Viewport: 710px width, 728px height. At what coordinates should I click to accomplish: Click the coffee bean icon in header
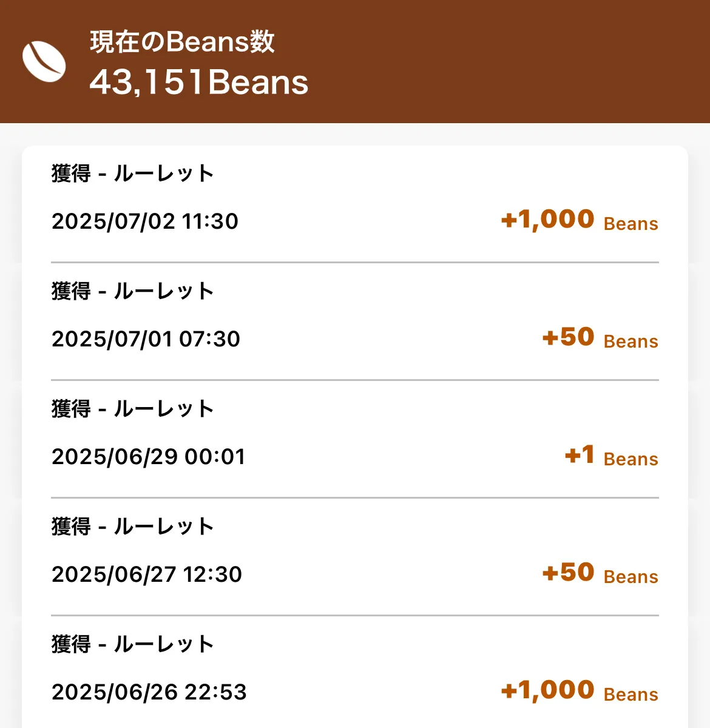click(x=44, y=61)
